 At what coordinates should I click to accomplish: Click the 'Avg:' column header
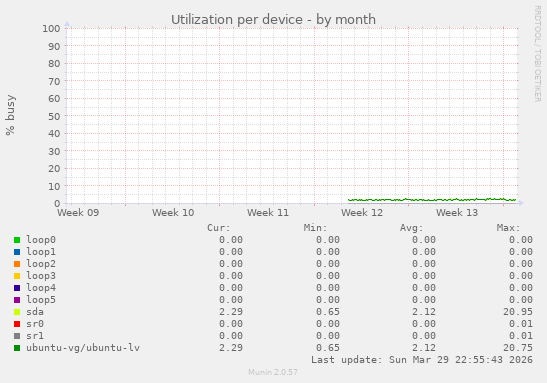coord(412,228)
